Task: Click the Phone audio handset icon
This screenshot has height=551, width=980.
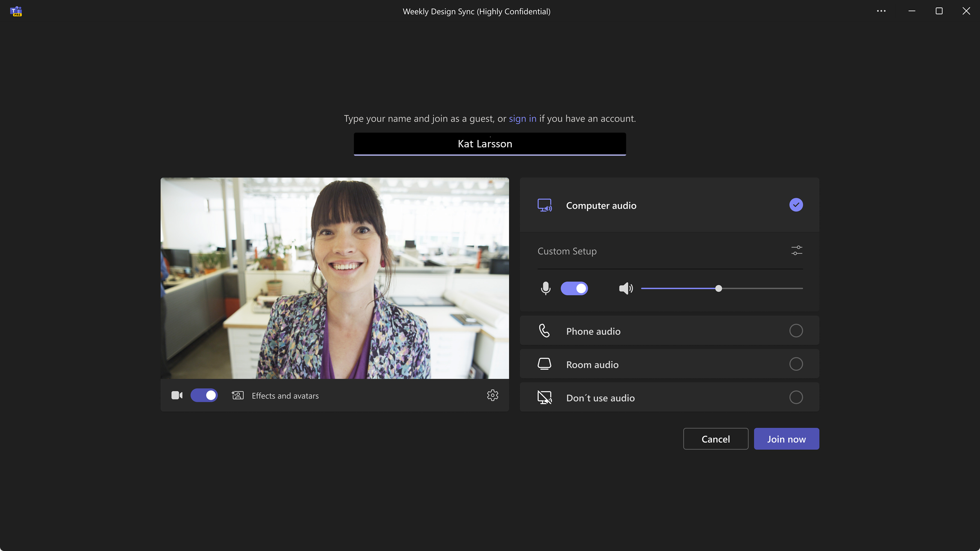Action: 544,331
